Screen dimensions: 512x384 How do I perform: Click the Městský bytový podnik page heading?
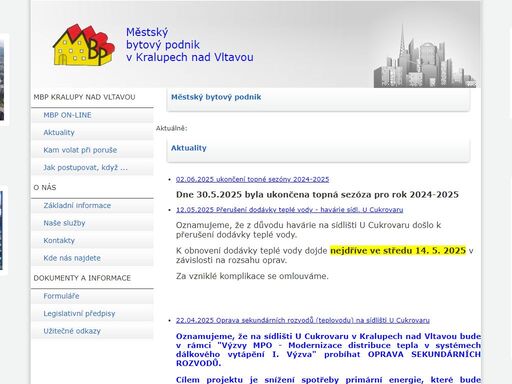(216, 97)
